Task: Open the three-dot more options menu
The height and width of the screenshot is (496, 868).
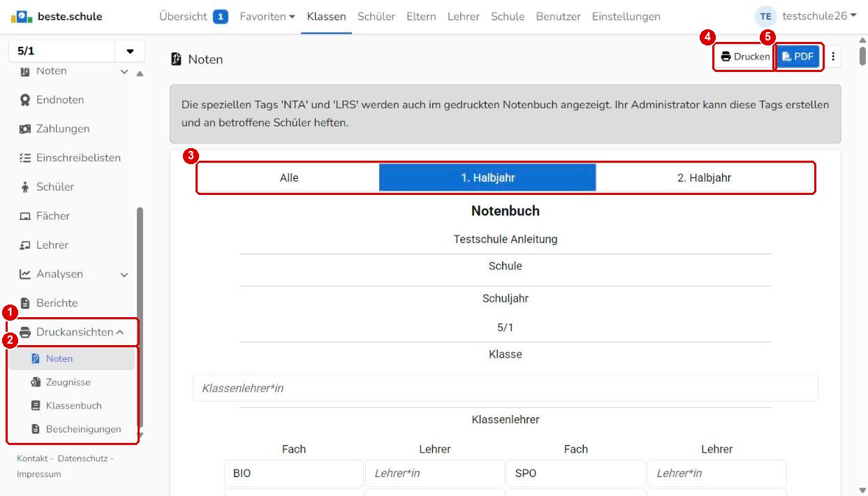Action: [x=832, y=57]
